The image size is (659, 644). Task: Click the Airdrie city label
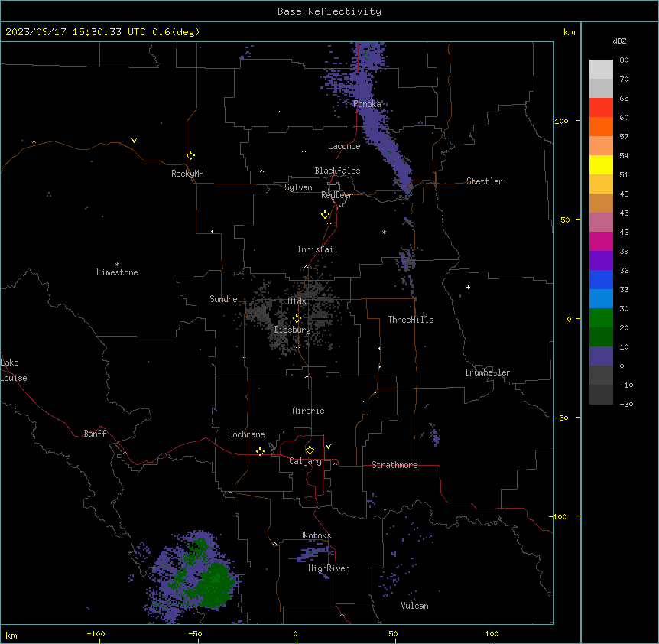[x=308, y=411]
